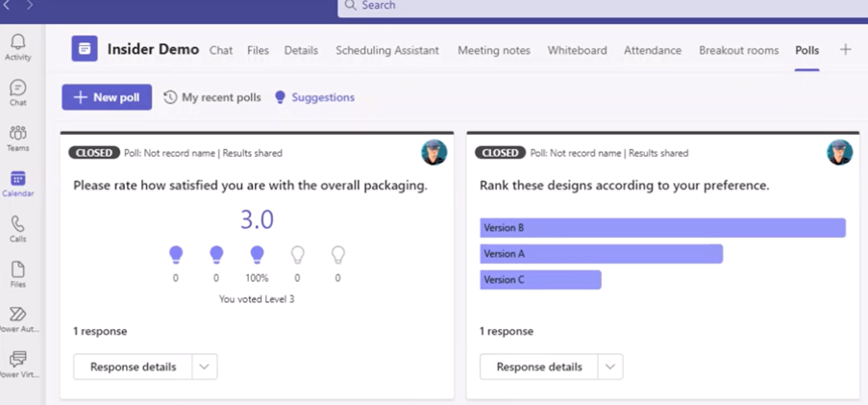Open poll Suggestions
The image size is (868, 405).
315,97
